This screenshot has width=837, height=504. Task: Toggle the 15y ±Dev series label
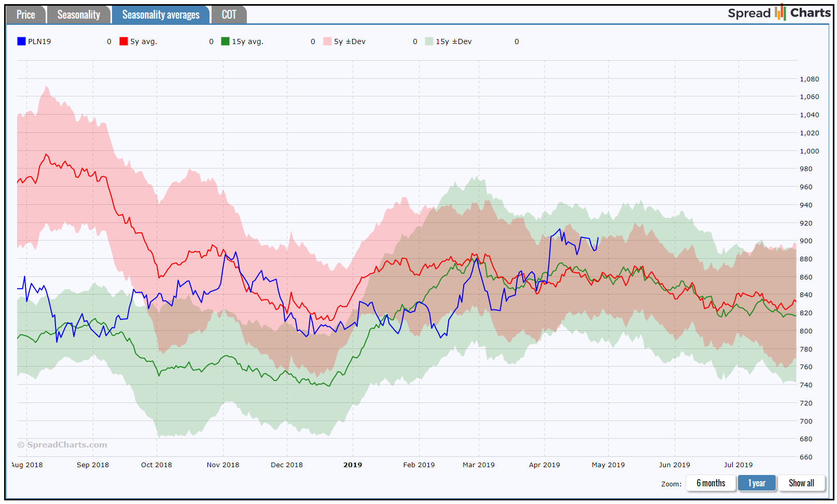pyautogui.click(x=453, y=41)
